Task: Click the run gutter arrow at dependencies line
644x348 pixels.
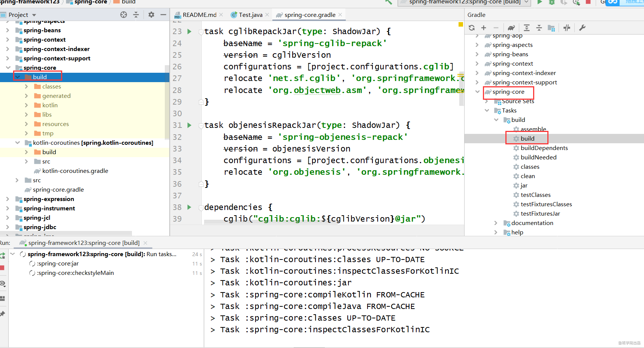Action: (190, 207)
